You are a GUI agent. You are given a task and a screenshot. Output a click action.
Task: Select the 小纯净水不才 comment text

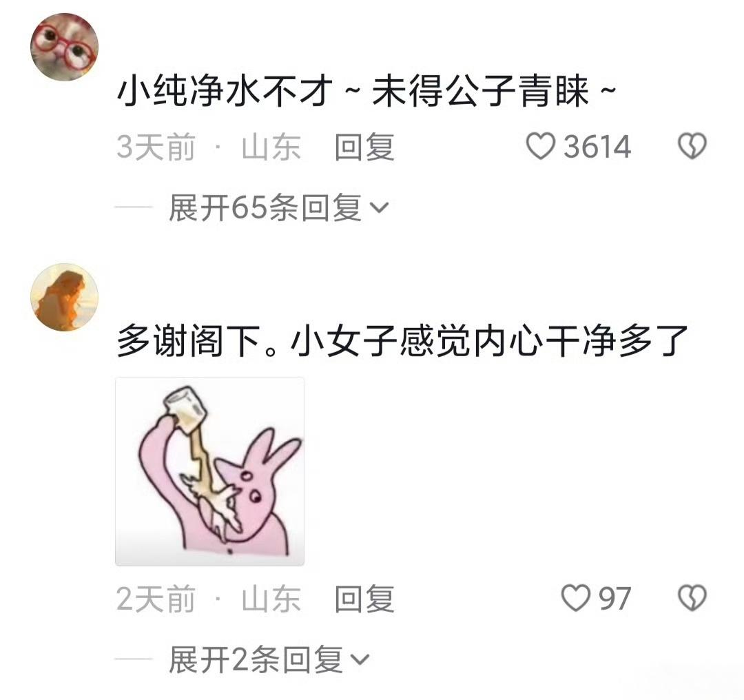coord(366,90)
